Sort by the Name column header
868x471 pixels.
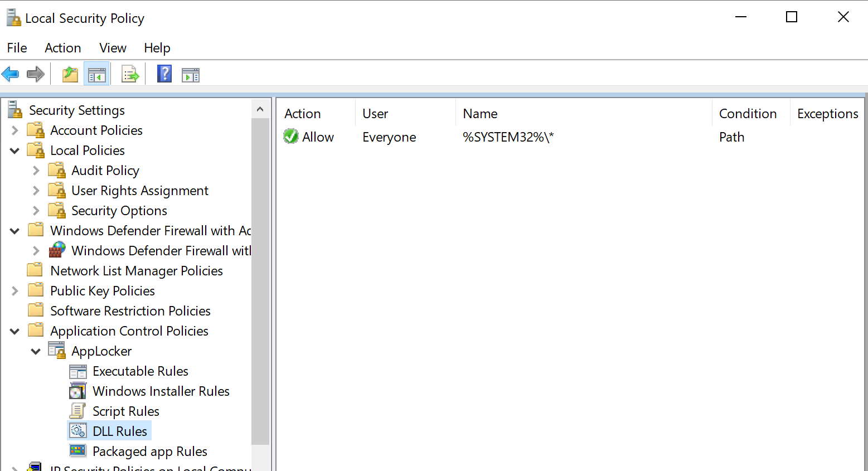pos(584,113)
